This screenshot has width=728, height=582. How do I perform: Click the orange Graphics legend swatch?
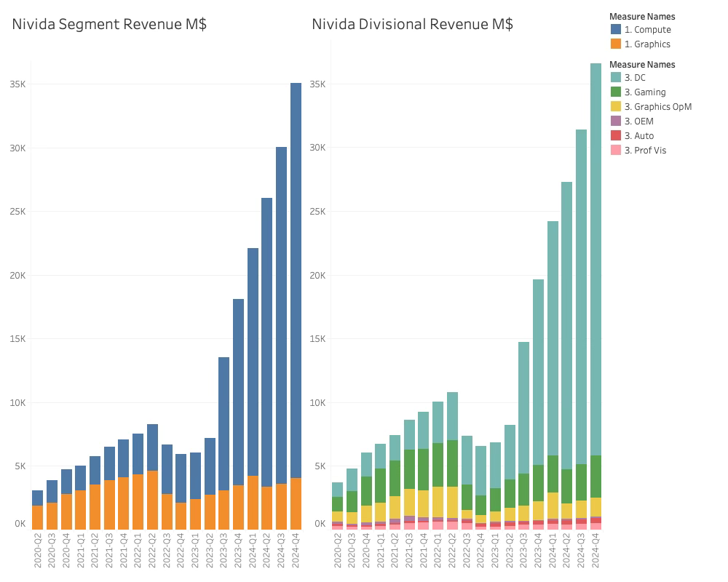(x=616, y=44)
